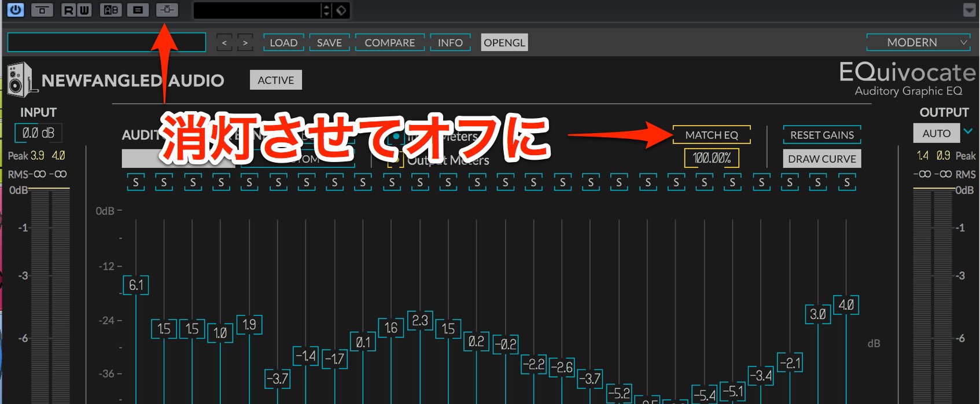Toggle the output AUTO gain button
This screenshot has height=404, width=980.
click(x=937, y=133)
